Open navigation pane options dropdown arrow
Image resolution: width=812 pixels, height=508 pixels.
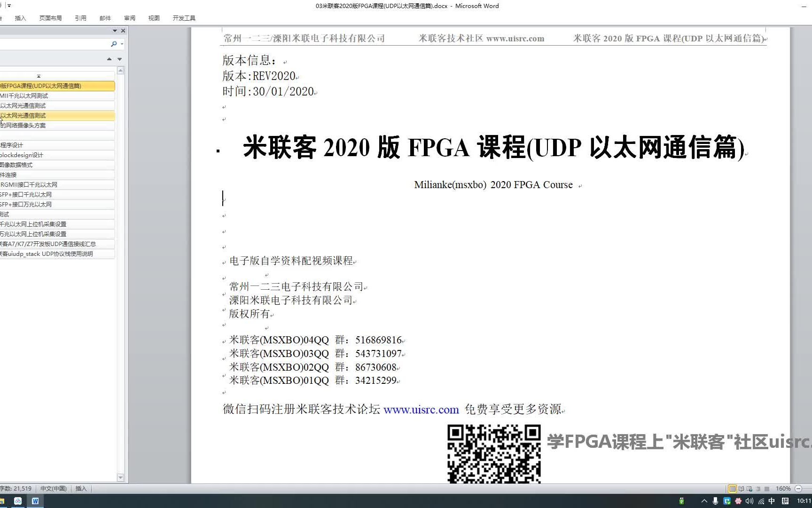[x=115, y=31]
